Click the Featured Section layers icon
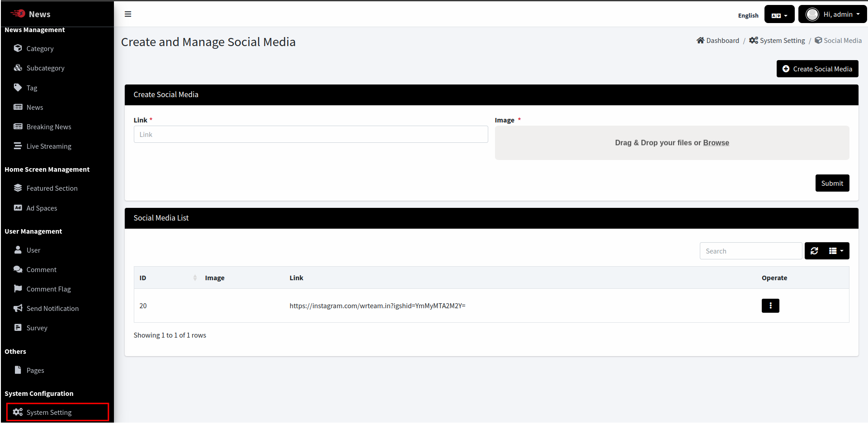Image resolution: width=868 pixels, height=423 pixels. [18, 188]
